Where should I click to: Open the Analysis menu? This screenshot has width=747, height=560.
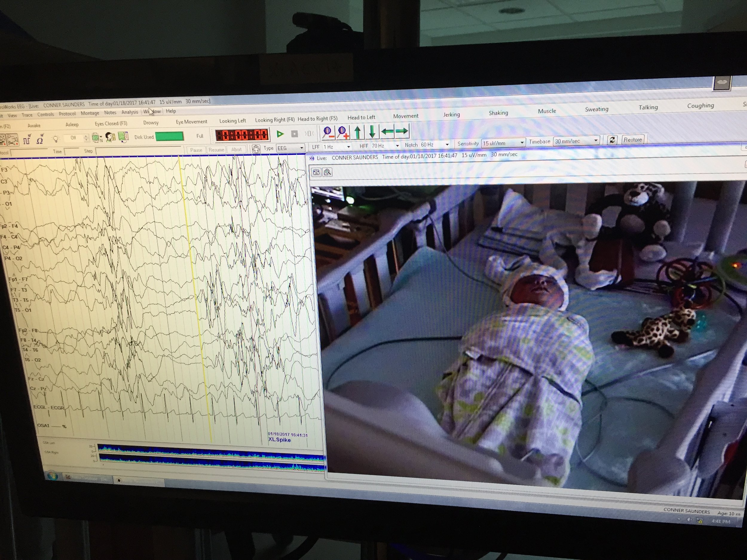coord(130,112)
